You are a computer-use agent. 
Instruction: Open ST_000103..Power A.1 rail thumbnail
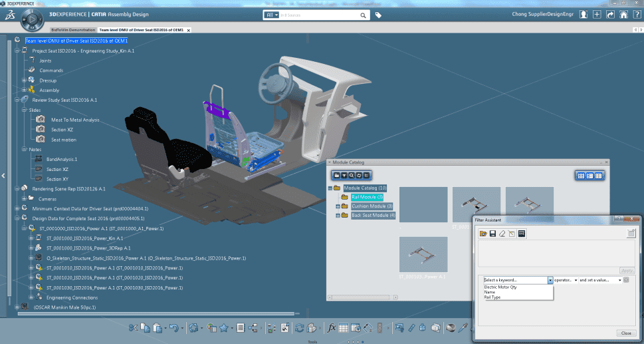pyautogui.click(x=423, y=254)
